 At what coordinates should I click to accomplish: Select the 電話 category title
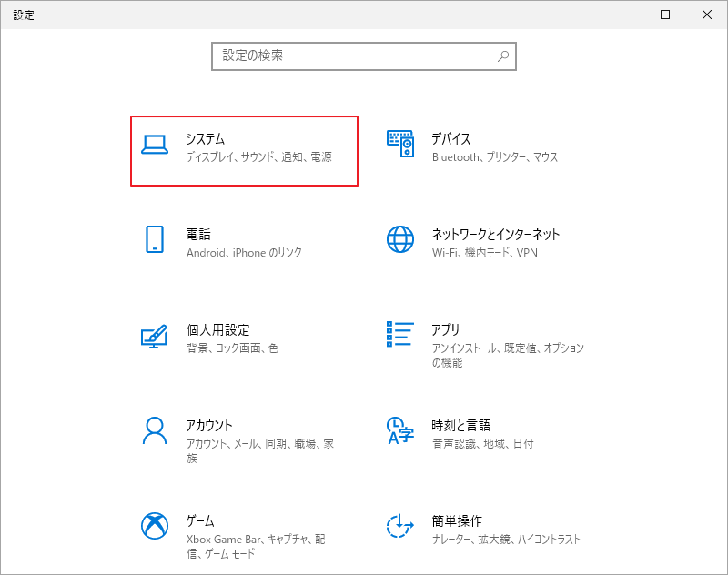coord(198,234)
